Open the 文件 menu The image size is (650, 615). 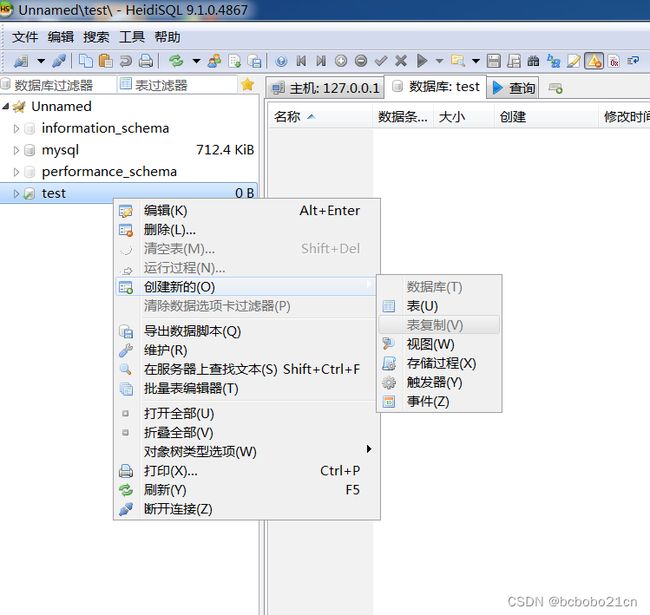pyautogui.click(x=25, y=37)
